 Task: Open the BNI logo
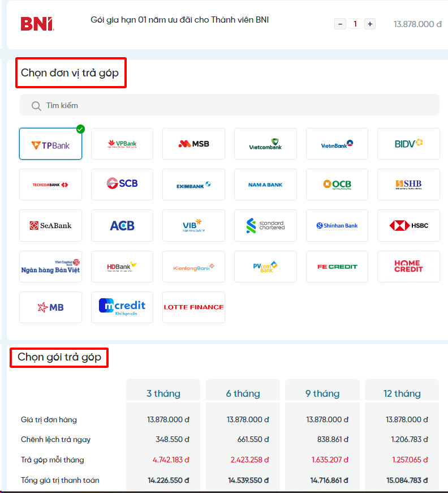pyautogui.click(x=37, y=24)
